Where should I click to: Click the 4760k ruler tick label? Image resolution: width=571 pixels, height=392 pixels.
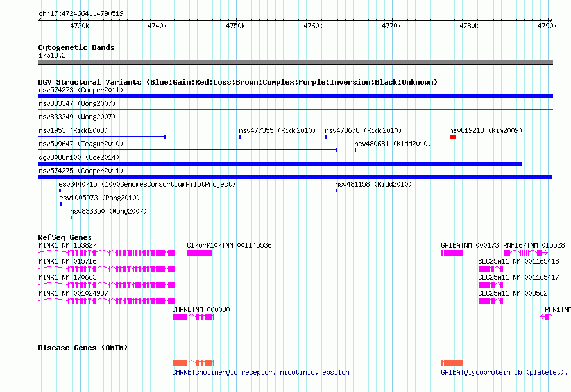[313, 26]
